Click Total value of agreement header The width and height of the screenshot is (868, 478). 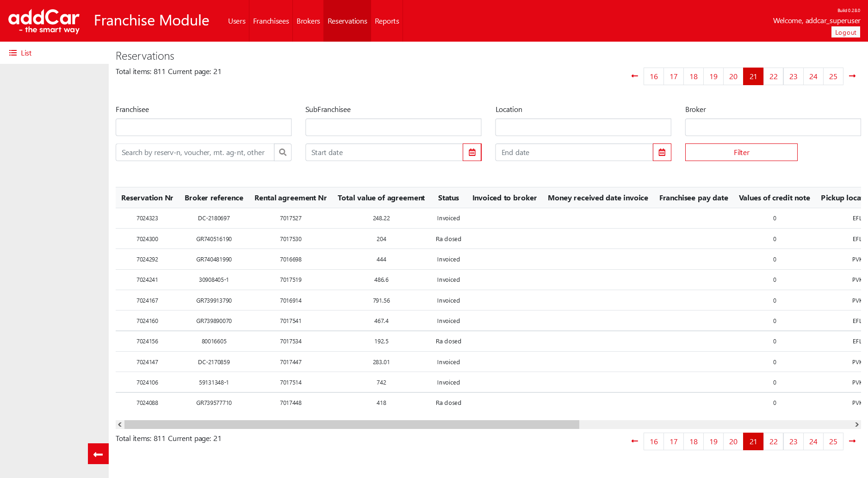[381, 198]
